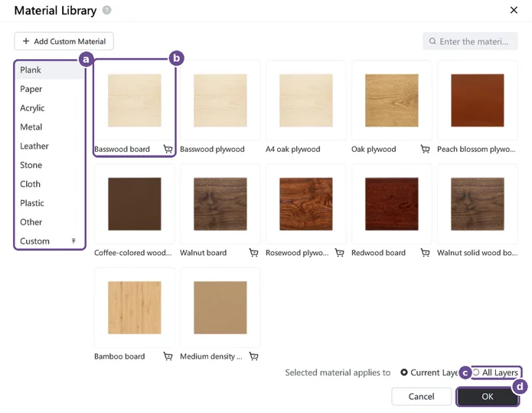Select the Other category
Viewport: 532px width, 413px height.
point(50,222)
